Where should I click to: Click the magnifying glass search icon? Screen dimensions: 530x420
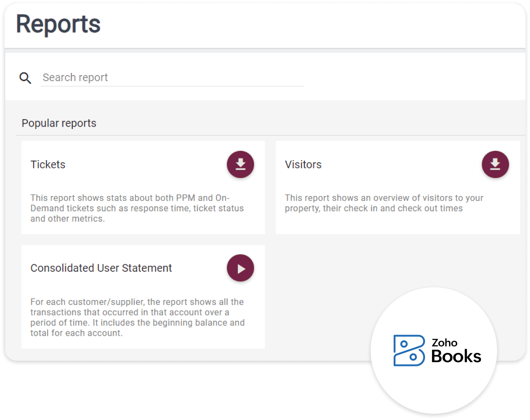click(25, 78)
